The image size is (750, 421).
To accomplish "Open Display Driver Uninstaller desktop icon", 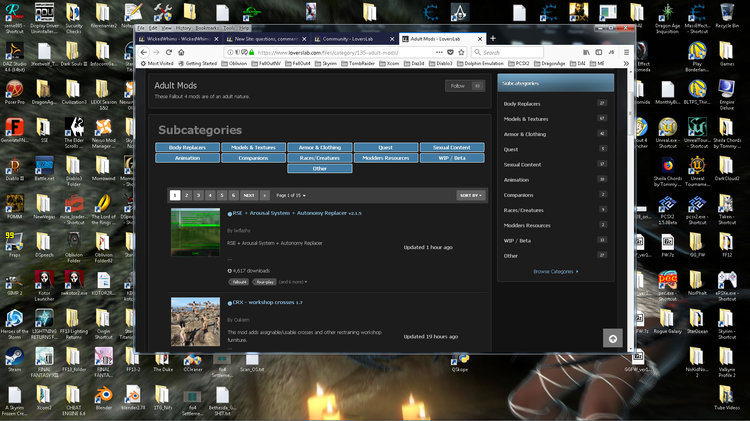I will click(x=44, y=19).
